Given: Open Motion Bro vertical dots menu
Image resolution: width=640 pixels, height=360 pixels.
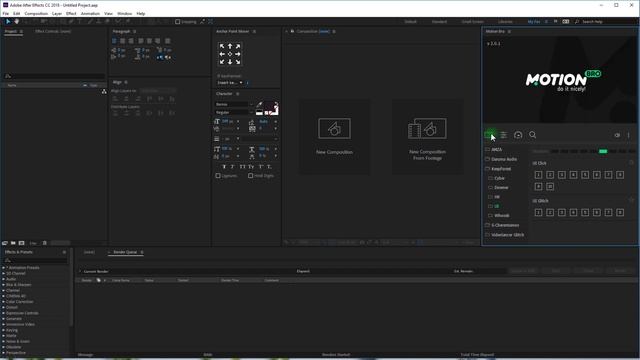Looking at the screenshot, I should 629,135.
